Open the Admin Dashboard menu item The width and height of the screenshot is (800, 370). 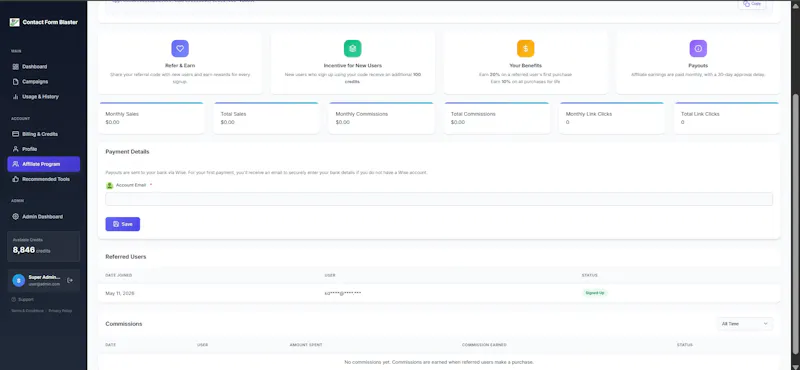click(x=43, y=217)
